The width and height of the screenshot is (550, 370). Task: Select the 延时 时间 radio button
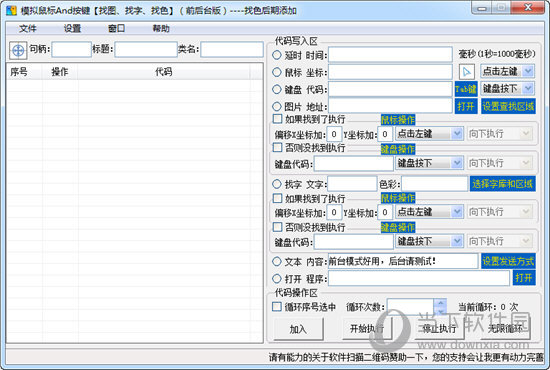[x=277, y=55]
